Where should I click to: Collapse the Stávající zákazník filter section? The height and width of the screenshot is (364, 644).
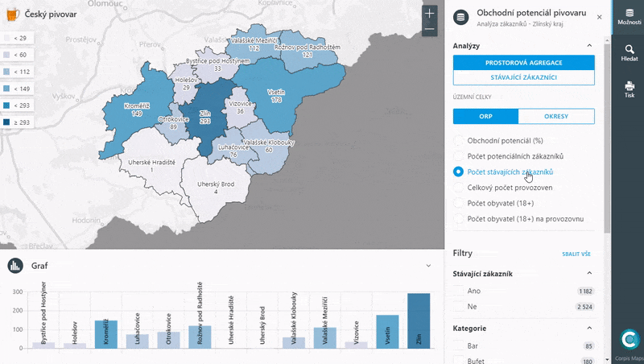coord(589,273)
